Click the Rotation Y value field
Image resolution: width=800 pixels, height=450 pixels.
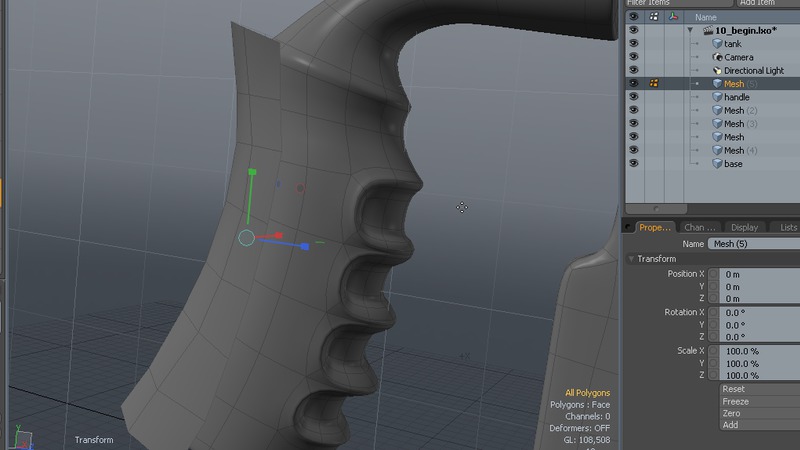click(x=760, y=325)
